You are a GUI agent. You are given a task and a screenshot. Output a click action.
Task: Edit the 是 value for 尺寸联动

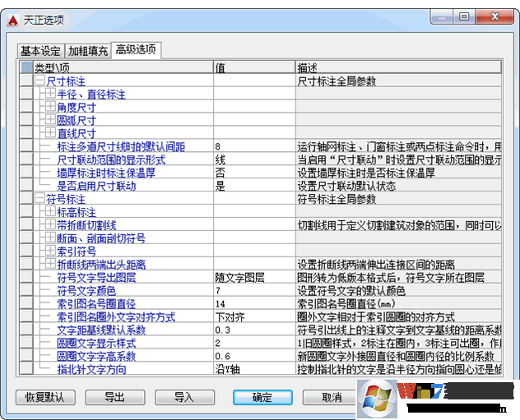254,186
